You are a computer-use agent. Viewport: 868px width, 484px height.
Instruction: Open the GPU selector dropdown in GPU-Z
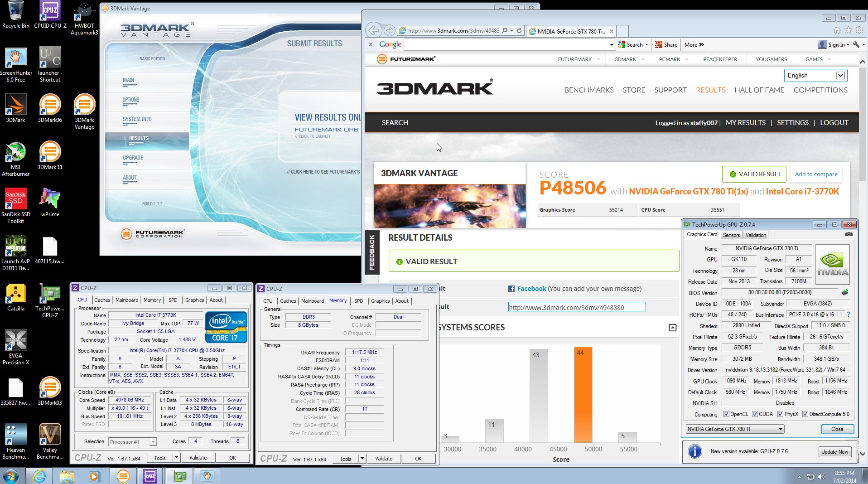coord(734,429)
